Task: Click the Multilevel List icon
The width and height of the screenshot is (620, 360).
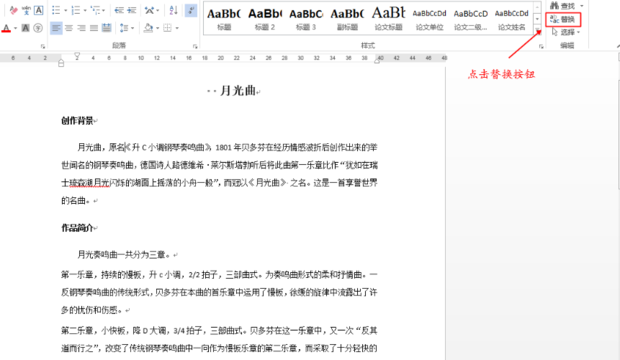Action: point(95,10)
